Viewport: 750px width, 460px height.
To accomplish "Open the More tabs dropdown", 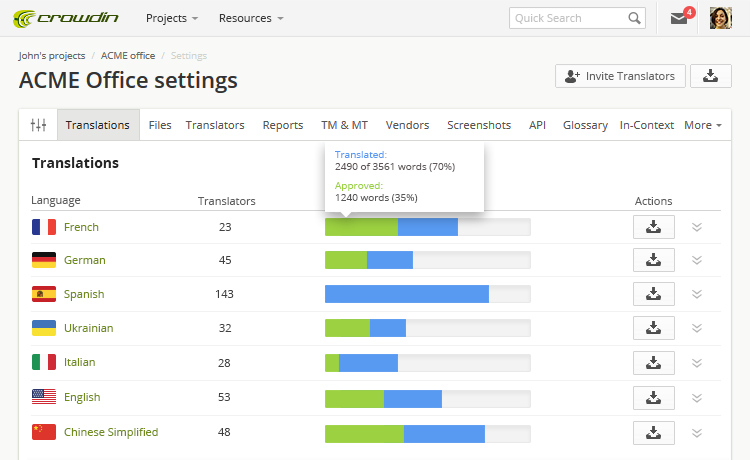I will click(703, 125).
